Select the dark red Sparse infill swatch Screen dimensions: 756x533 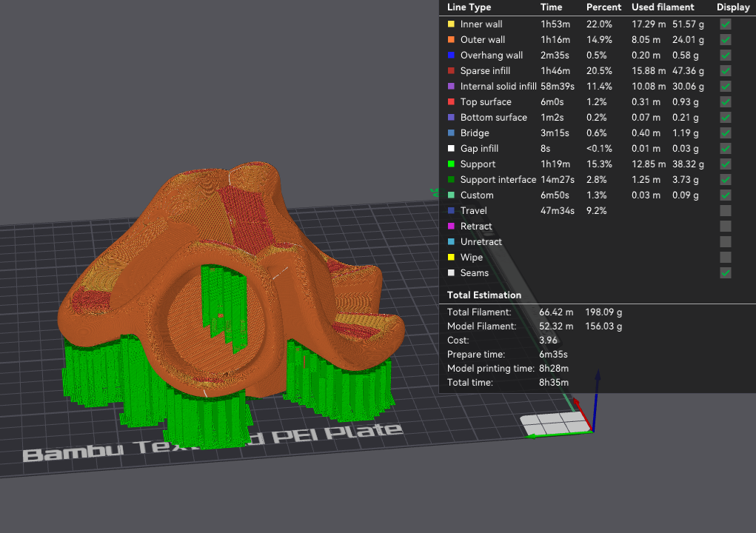(451, 71)
